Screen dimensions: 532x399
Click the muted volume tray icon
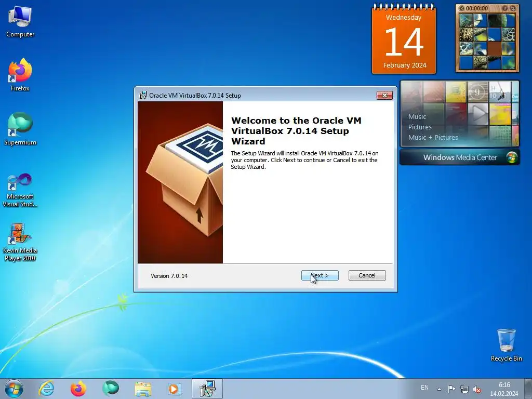point(477,389)
